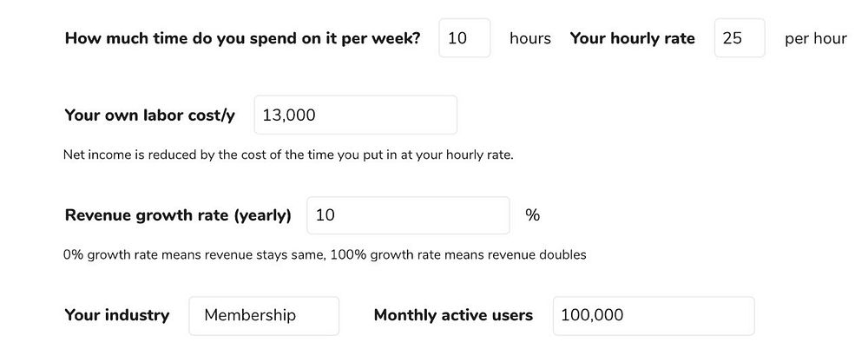Click the 'Monthly active users' label
868x349 pixels.
point(453,315)
